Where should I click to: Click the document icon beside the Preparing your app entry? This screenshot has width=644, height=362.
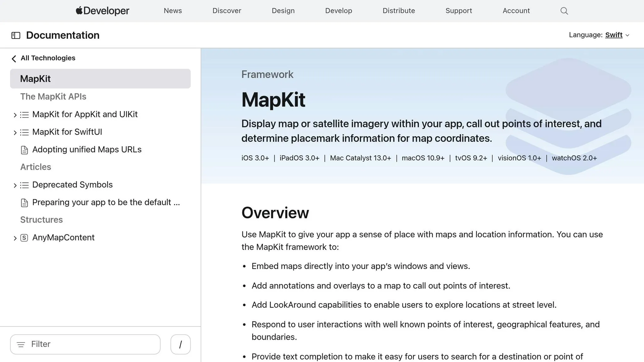tap(25, 203)
